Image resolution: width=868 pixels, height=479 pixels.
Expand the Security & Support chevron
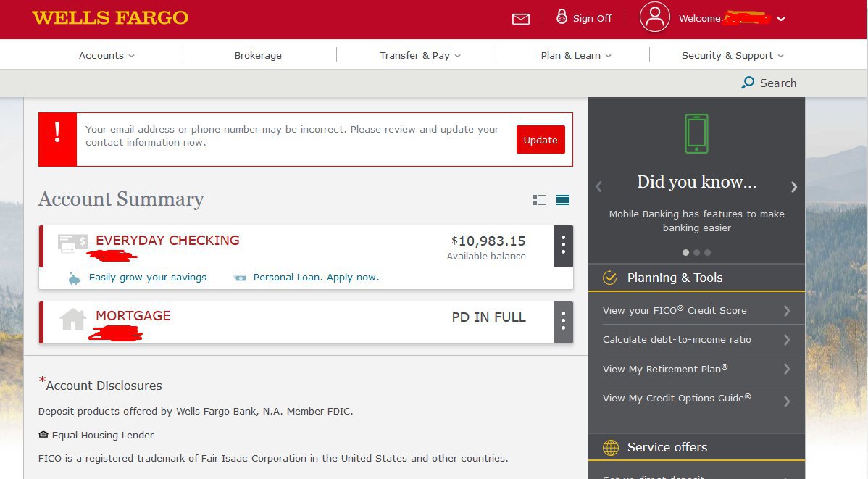click(780, 56)
